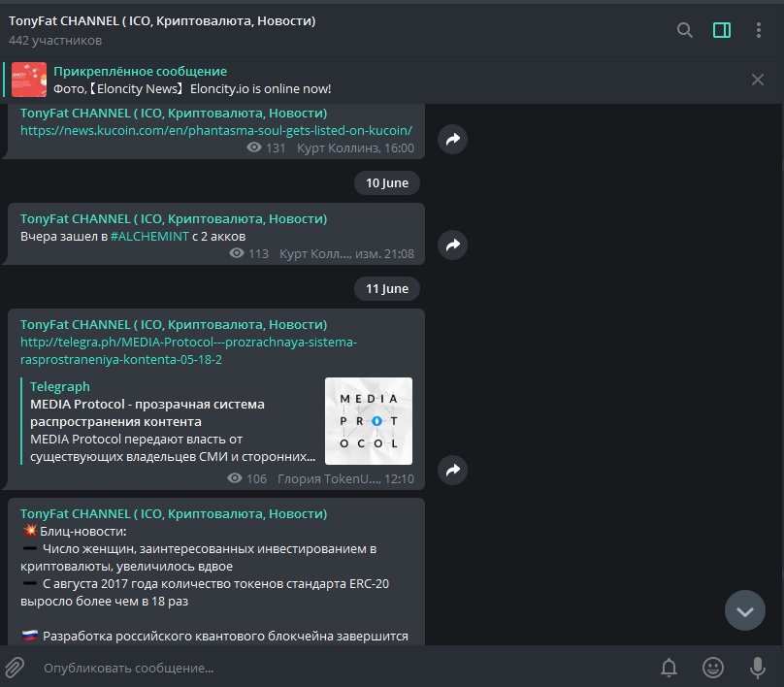Screen dimensions: 784x687
Task: Click the view count 106 eye icon
Action: pyautogui.click(x=235, y=478)
